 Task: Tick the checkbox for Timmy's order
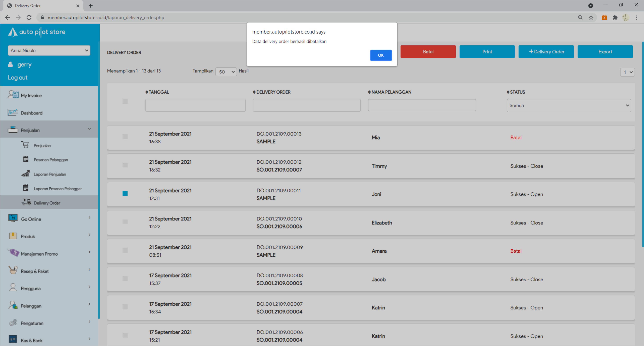pos(125,165)
